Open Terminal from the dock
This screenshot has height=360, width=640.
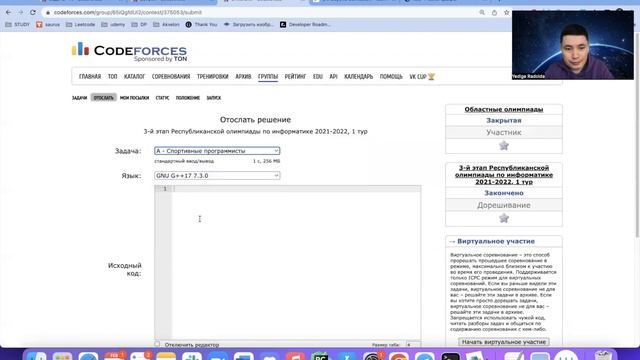[x=450, y=356]
